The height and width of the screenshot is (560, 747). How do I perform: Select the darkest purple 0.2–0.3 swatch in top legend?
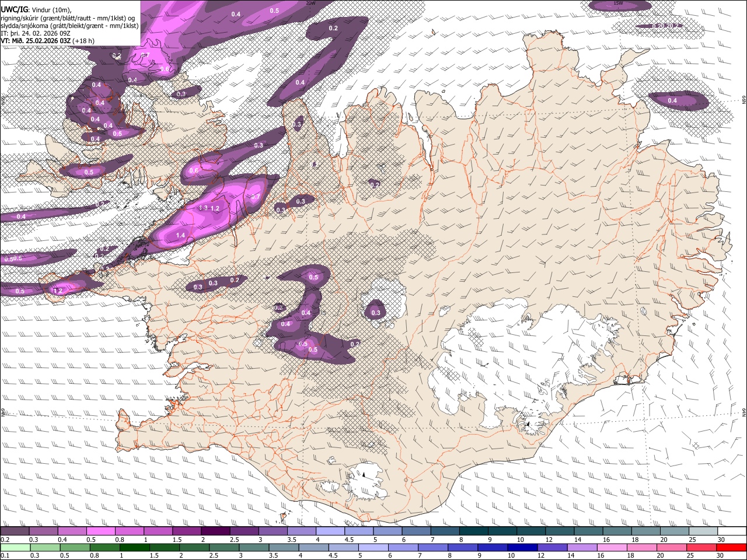(x=15, y=531)
